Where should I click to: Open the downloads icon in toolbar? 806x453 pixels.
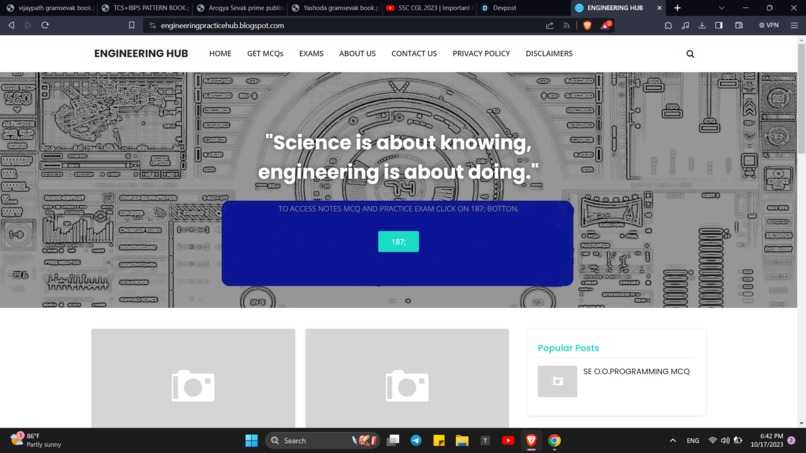coord(702,25)
